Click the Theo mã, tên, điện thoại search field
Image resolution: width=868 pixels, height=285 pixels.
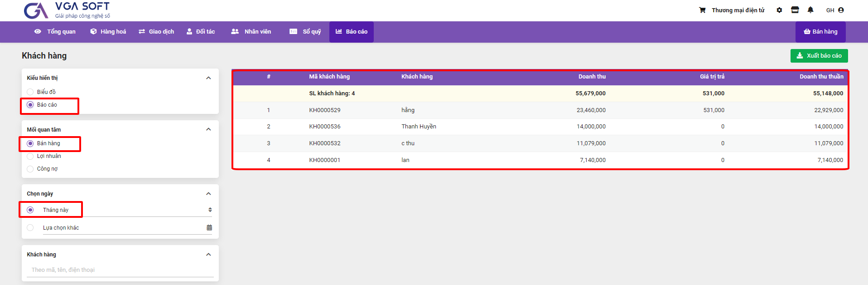[x=120, y=270]
